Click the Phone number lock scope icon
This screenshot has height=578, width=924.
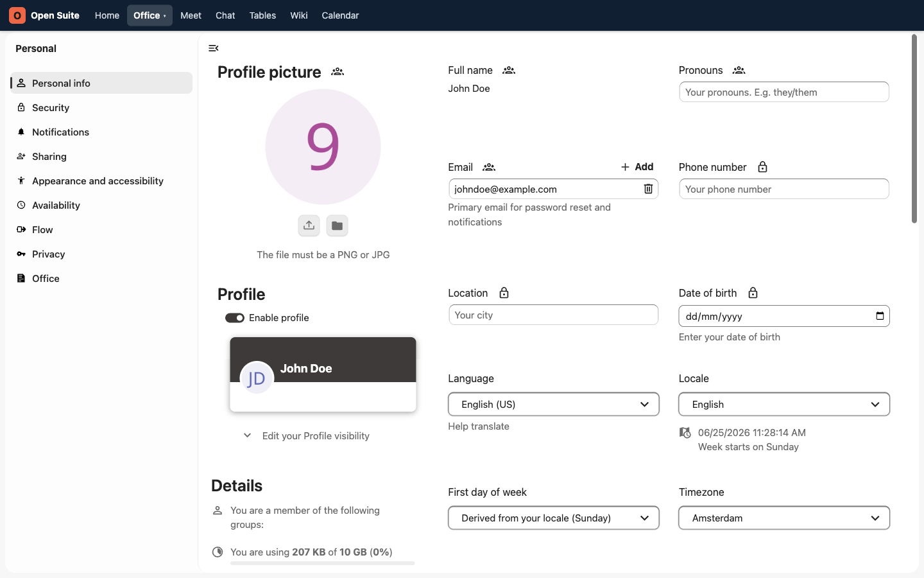[x=762, y=167]
